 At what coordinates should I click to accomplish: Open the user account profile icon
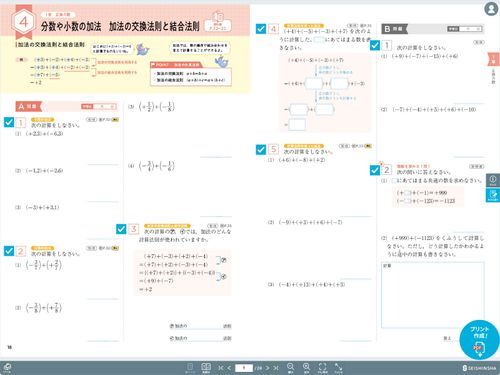tap(491, 9)
